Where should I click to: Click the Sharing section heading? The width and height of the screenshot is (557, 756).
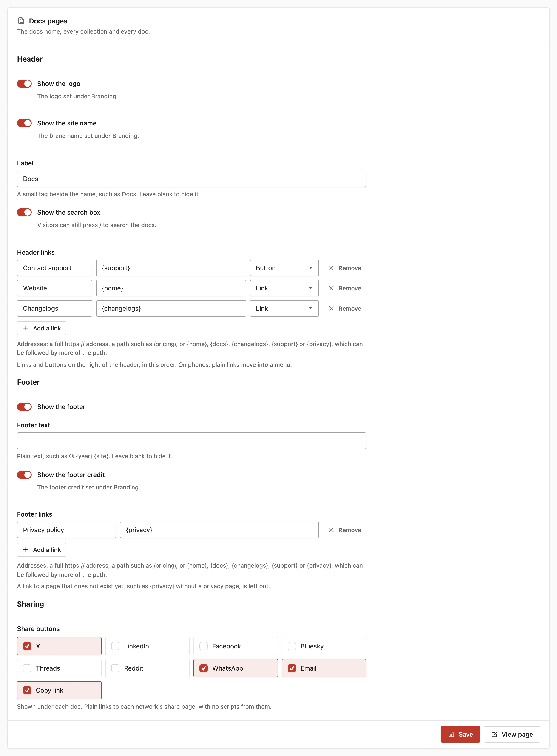(30, 604)
